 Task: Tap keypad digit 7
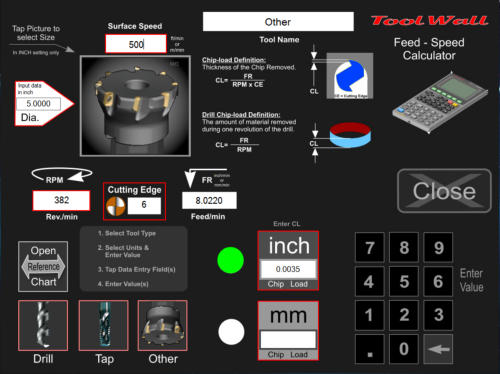(x=370, y=247)
